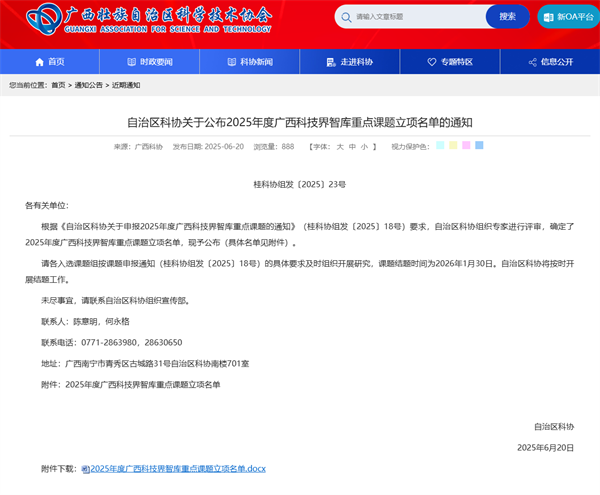The height and width of the screenshot is (495, 600).
Task: Go to 近期通知 in breadcrumb
Action: [x=126, y=85]
